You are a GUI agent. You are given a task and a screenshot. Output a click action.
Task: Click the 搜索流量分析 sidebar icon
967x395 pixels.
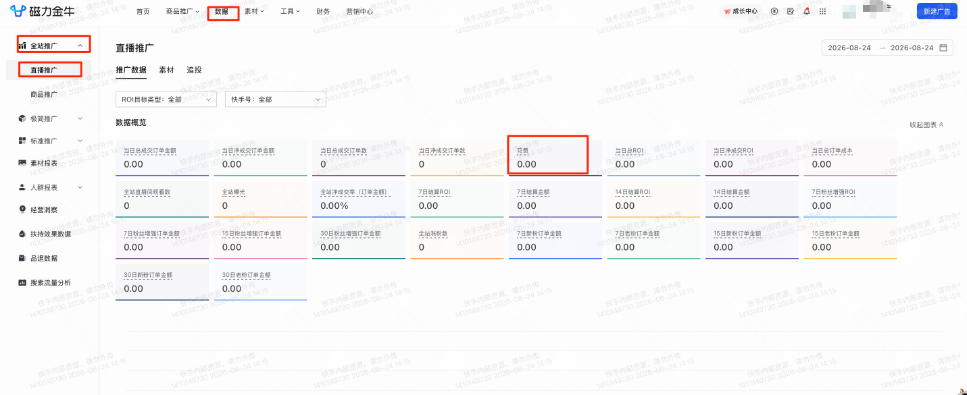pos(22,283)
